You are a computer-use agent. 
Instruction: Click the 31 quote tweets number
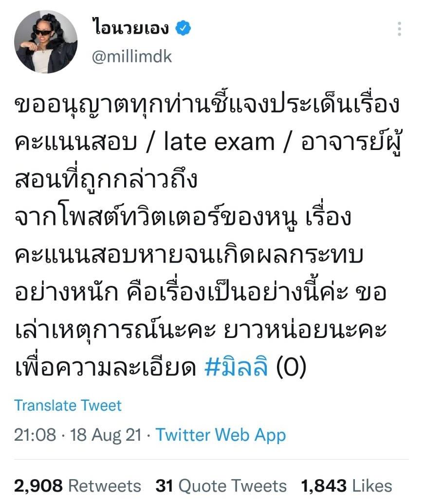tap(164, 485)
